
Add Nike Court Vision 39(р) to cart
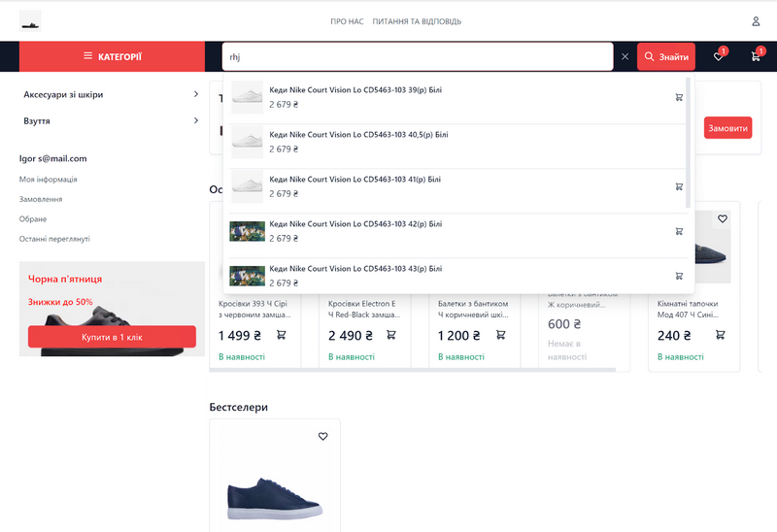[x=679, y=97]
